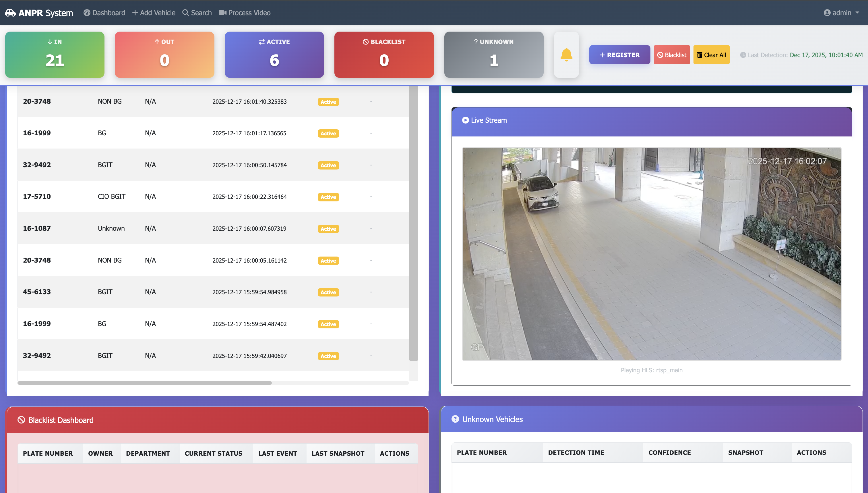Click the ANPR System car logo

tap(11, 13)
